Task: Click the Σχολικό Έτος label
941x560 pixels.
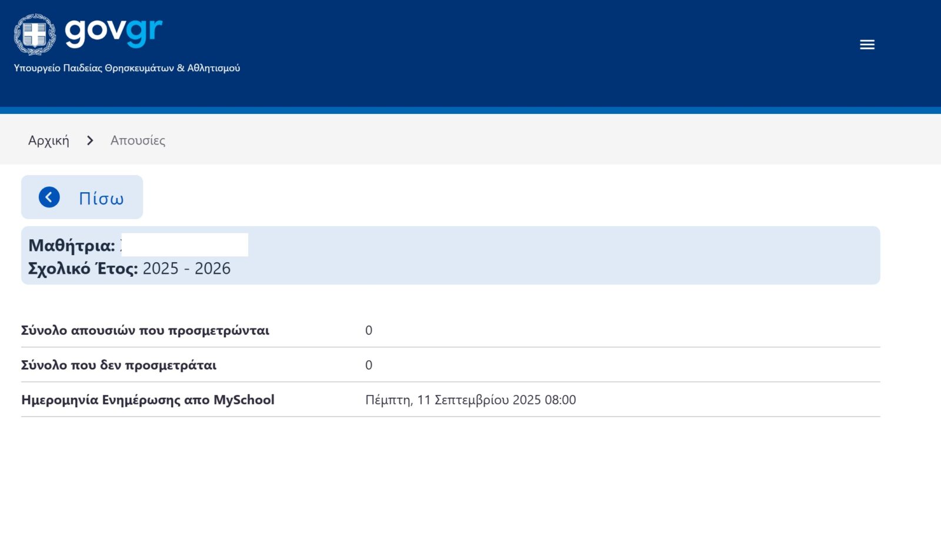Action: [83, 269]
